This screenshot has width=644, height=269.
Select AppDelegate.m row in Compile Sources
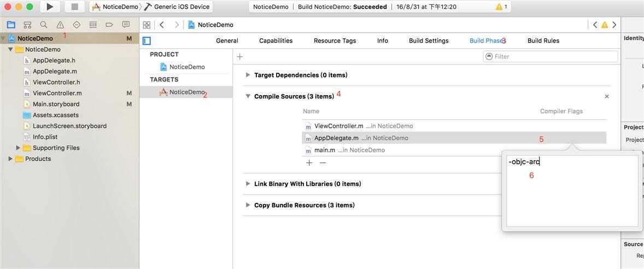pyautogui.click(x=454, y=138)
